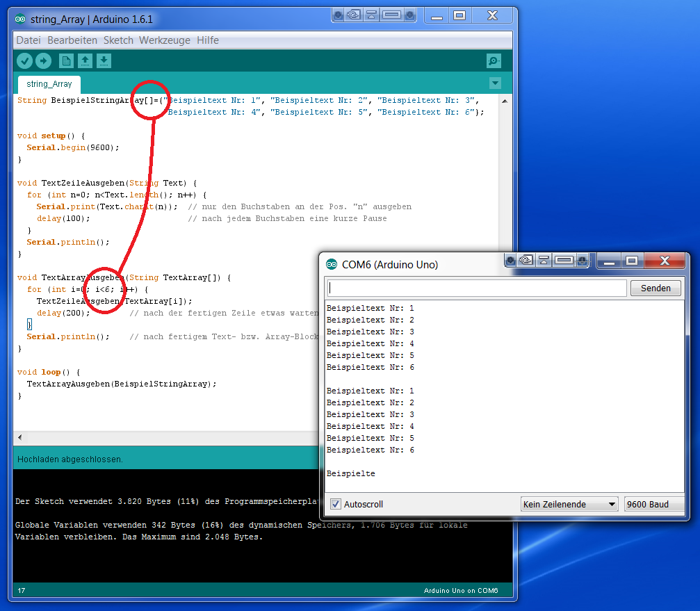Click the 'void setup() {' code line

51,136
